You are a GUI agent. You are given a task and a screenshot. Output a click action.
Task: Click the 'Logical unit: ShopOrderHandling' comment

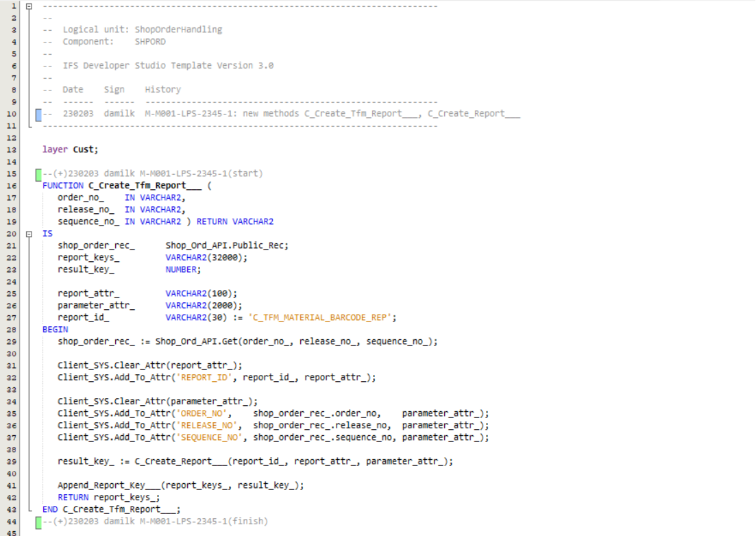[142, 29]
